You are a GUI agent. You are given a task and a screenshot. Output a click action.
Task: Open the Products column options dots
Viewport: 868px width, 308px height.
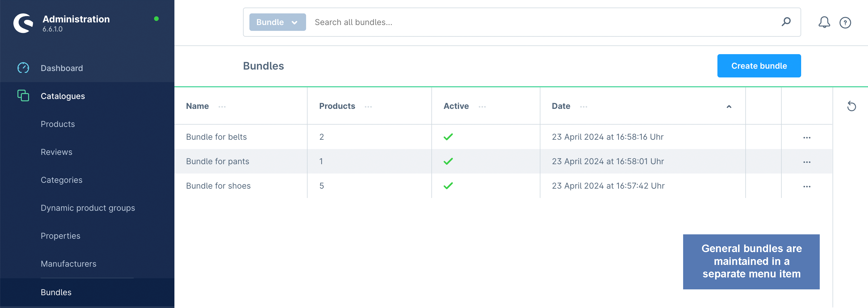pyautogui.click(x=368, y=107)
